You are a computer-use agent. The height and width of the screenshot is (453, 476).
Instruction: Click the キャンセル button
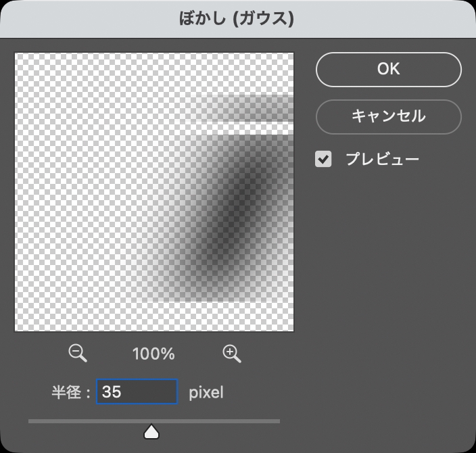point(388,116)
